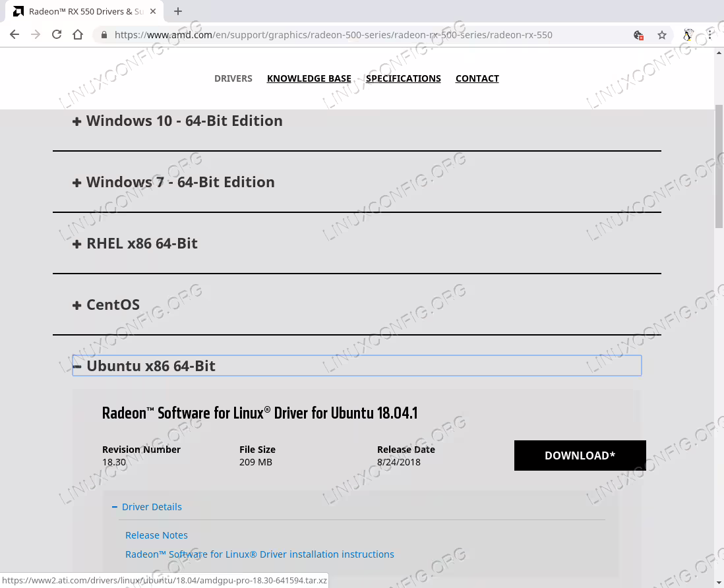724x588 pixels.
Task: Click the cookie blocked indicator icon
Action: pos(638,35)
